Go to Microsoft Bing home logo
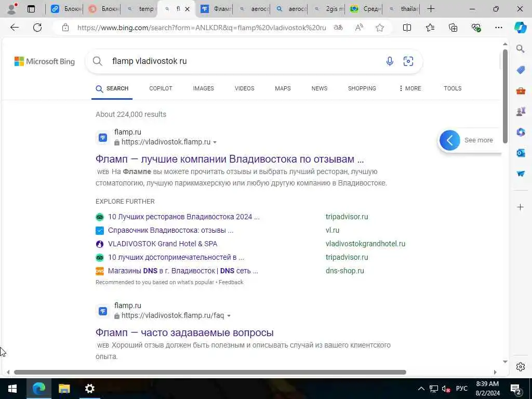The width and height of the screenshot is (532, 399). [45, 61]
